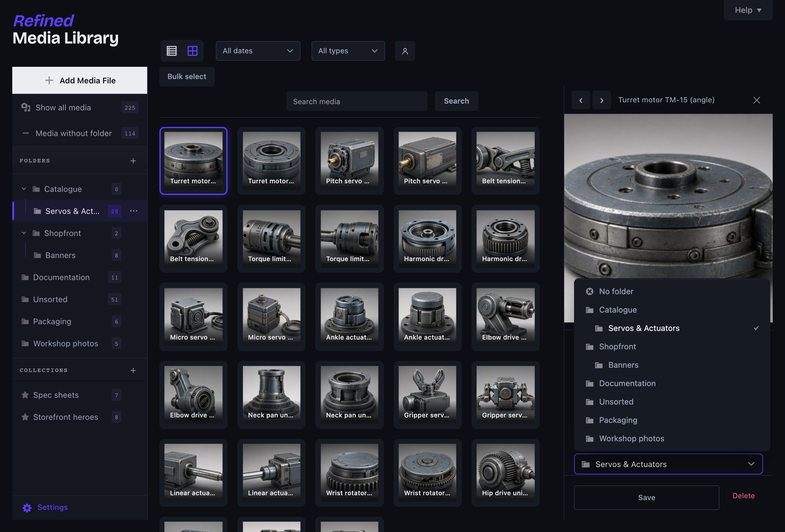Open Storefront heroes collection
The image size is (785, 532).
tap(80, 417)
